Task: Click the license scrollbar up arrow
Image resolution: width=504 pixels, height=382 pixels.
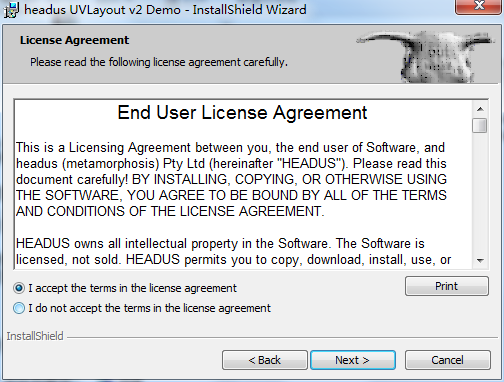Action: [x=480, y=109]
